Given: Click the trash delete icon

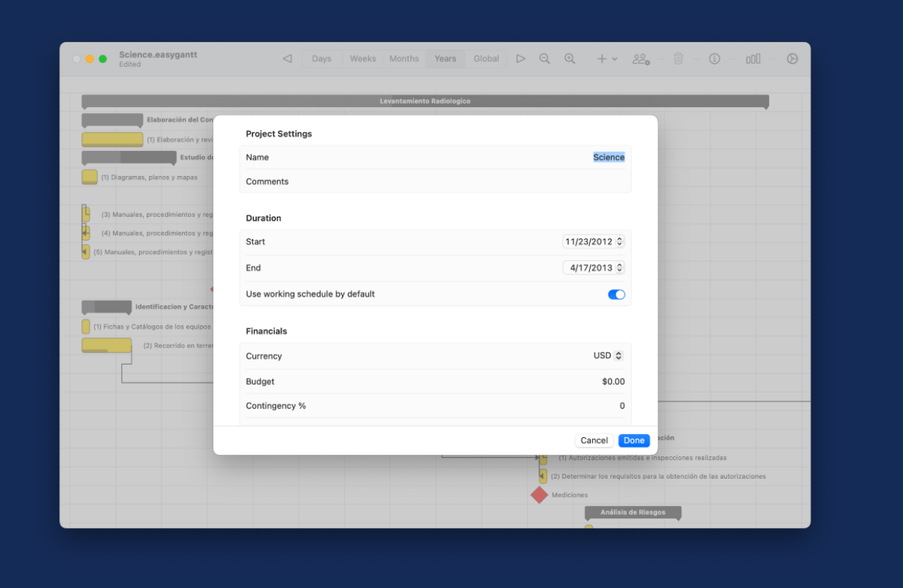Looking at the screenshot, I should (x=678, y=59).
